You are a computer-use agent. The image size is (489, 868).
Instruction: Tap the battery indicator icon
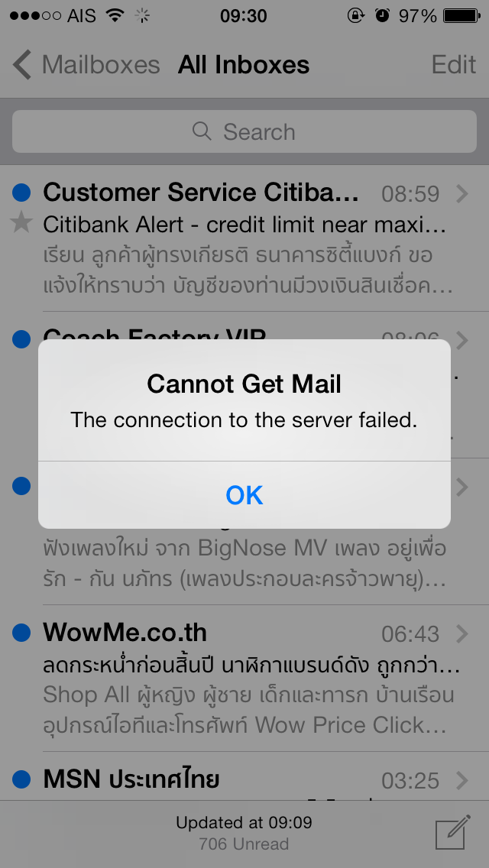pos(462,16)
